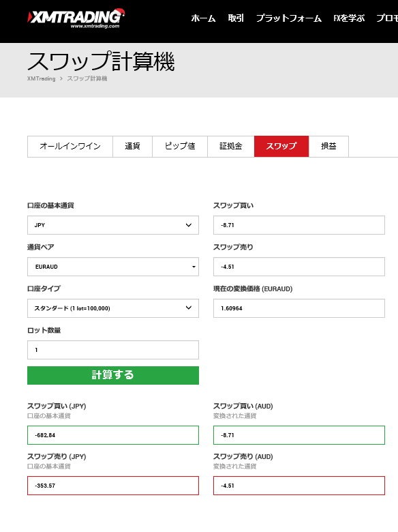Click the 口座の基本通貨 label above JPY
Image resolution: width=398 pixels, height=532 pixels.
click(50, 205)
